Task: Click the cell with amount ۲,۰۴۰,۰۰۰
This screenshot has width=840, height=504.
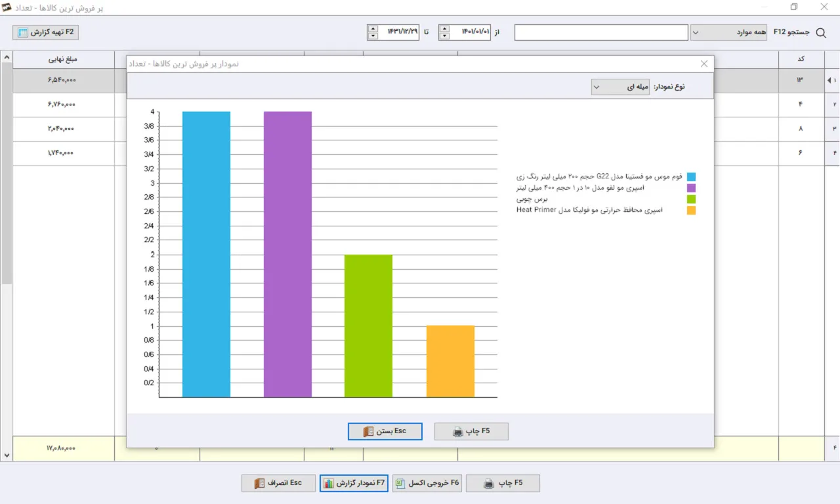Action: click(62, 129)
